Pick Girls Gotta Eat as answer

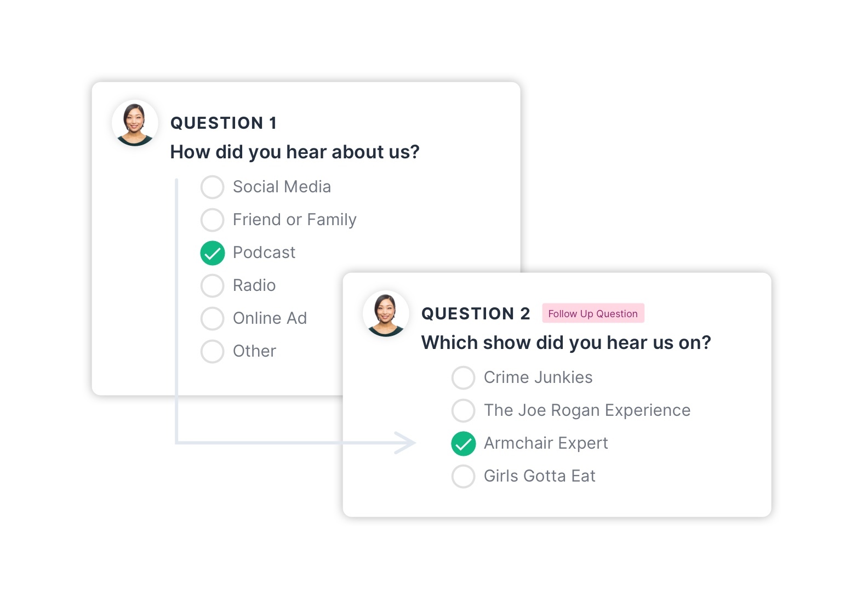[x=463, y=476]
